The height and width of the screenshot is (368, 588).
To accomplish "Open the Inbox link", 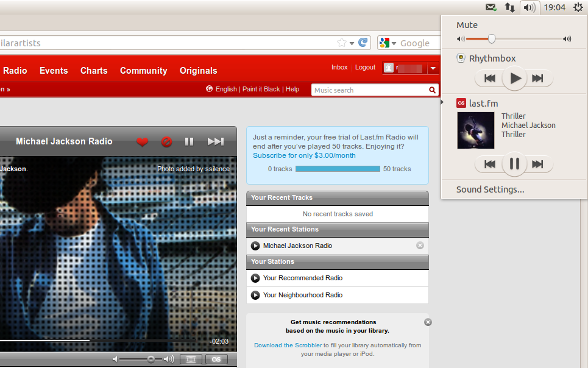I will [339, 67].
